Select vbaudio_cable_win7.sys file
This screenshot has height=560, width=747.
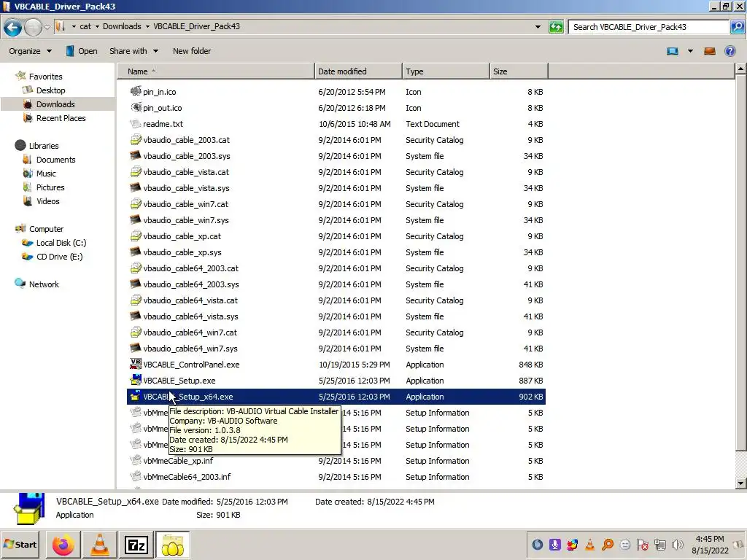(186, 220)
